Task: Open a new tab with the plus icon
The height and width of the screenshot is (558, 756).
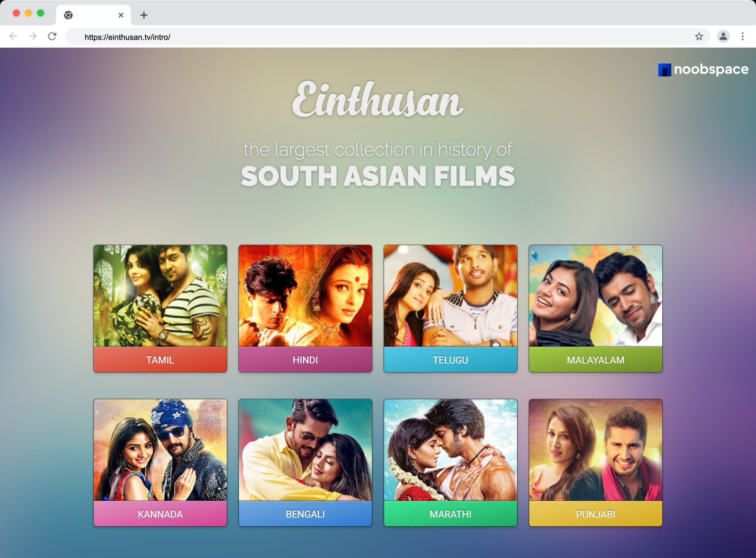Action: [x=144, y=15]
